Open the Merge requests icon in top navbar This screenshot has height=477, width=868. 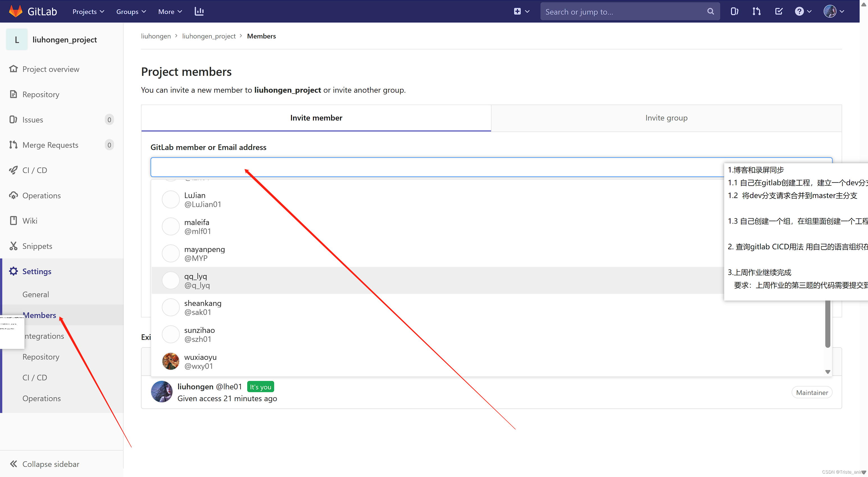756,12
